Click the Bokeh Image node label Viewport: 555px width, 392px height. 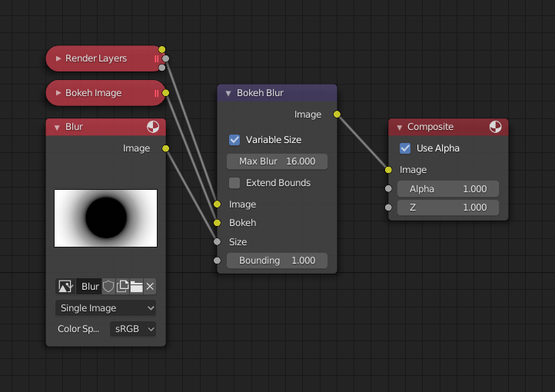(94, 93)
